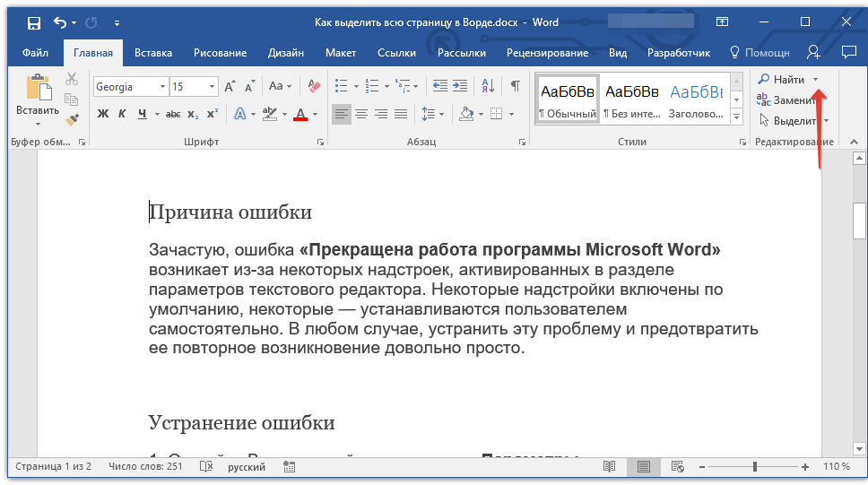
Task: Increase indent of the paragraph
Action: 461,86
